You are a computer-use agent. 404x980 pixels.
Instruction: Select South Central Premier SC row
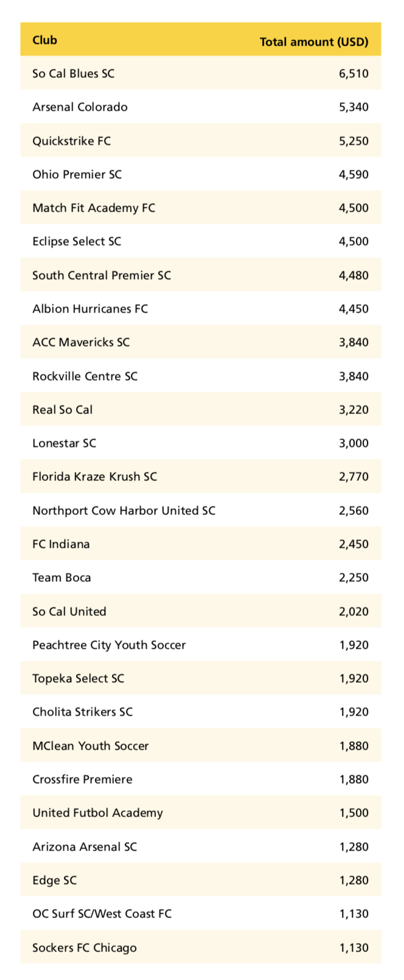tap(201, 275)
